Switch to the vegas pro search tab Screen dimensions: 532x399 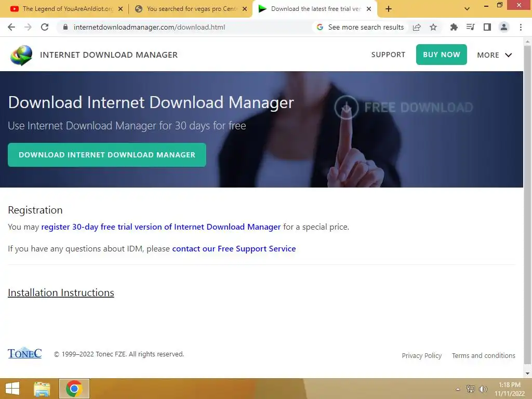coord(192,9)
